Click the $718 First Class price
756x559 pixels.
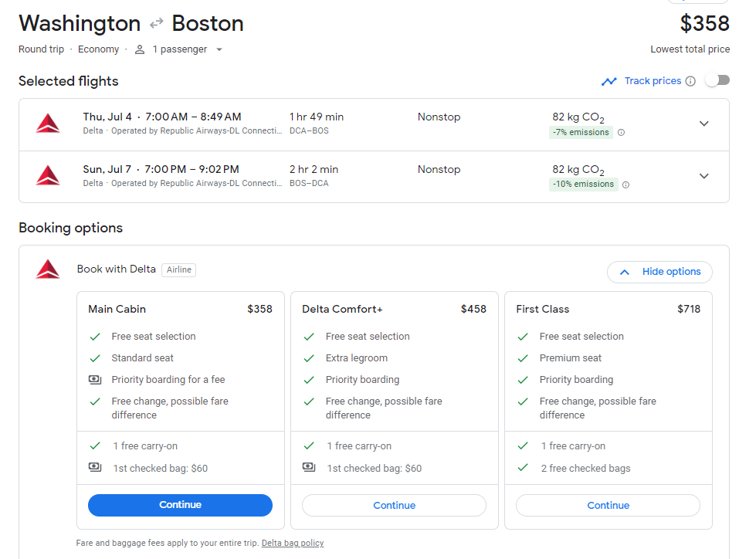[x=689, y=310]
